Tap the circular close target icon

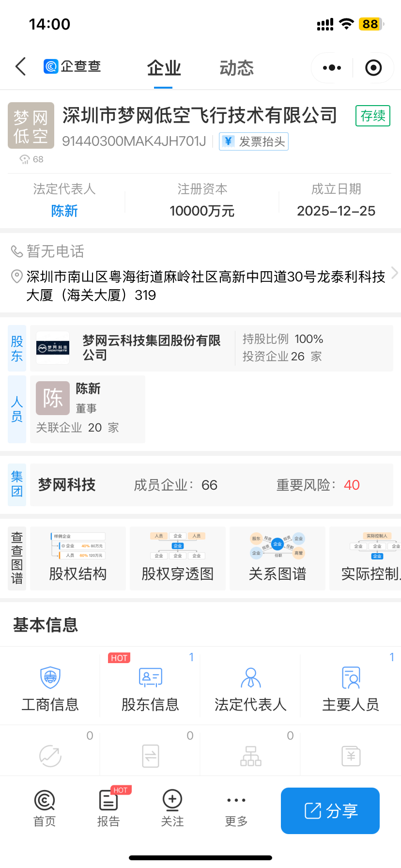point(373,68)
